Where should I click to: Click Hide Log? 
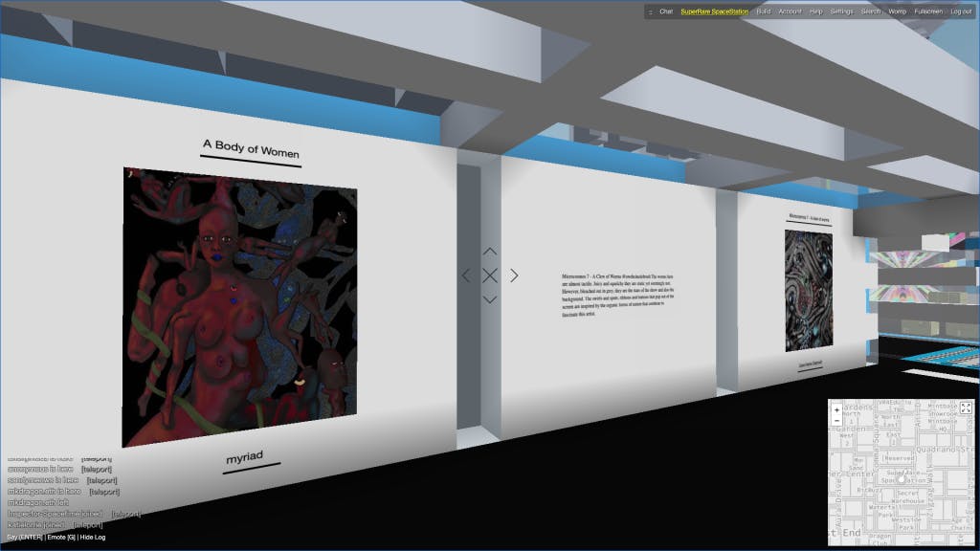pyautogui.click(x=93, y=538)
